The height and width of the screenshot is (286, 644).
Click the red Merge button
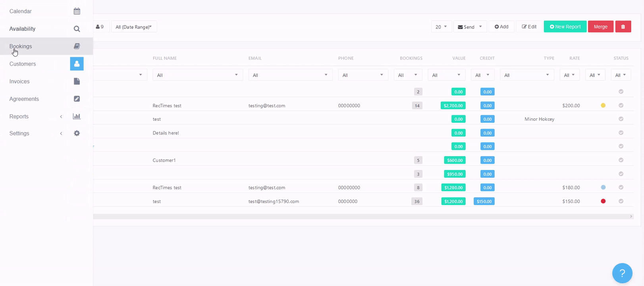600,27
